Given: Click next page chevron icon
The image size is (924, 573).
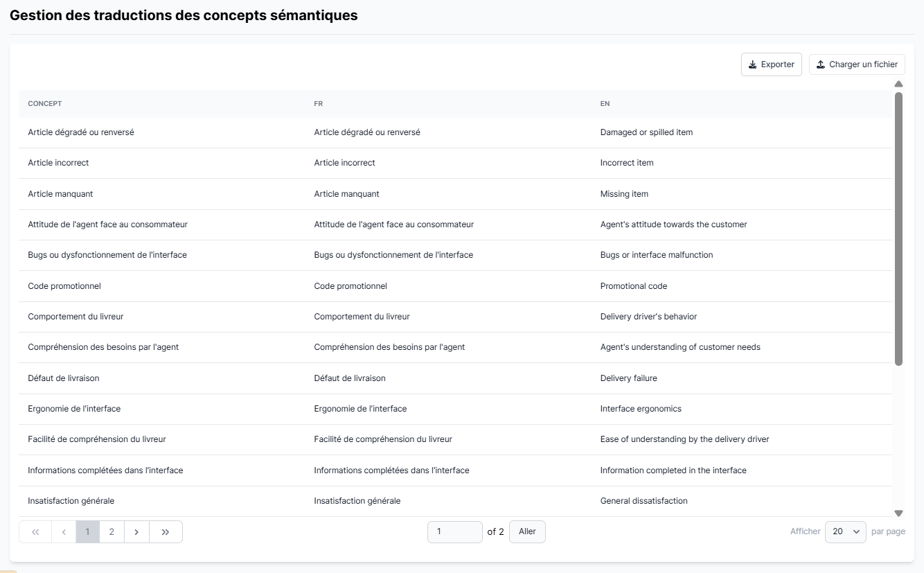Looking at the screenshot, I should [136, 532].
